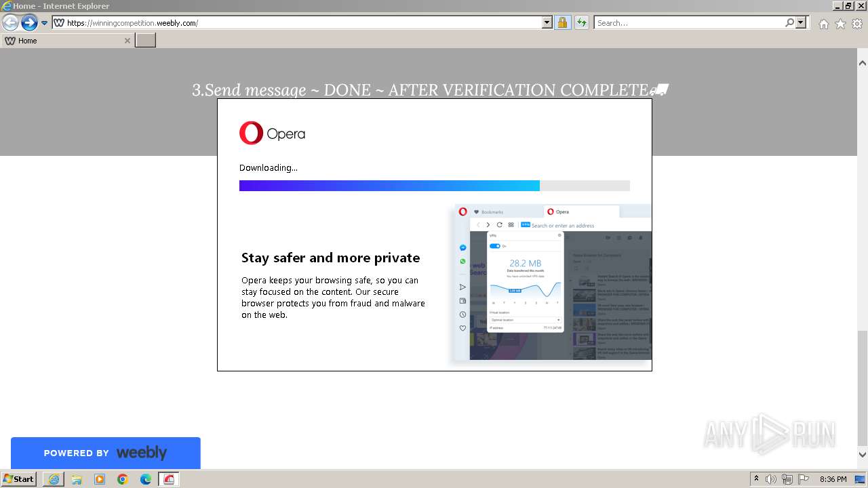Viewport: 868px width, 488px height.
Task: Click the search magnifier icon
Action: tap(789, 23)
